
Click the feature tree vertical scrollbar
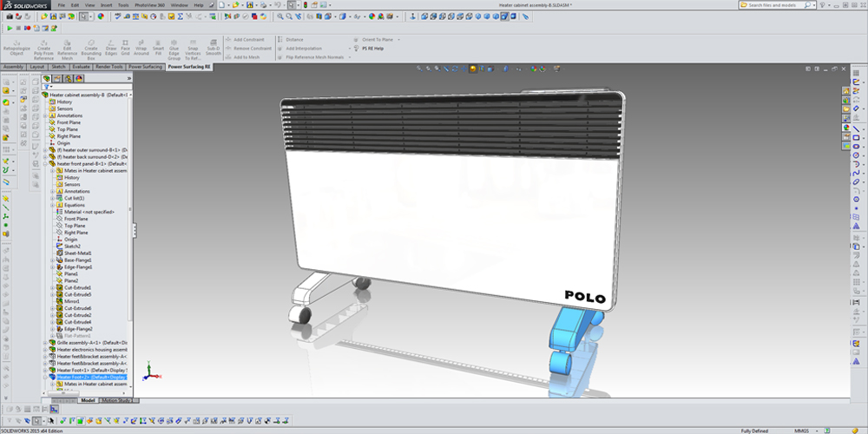click(x=131, y=210)
